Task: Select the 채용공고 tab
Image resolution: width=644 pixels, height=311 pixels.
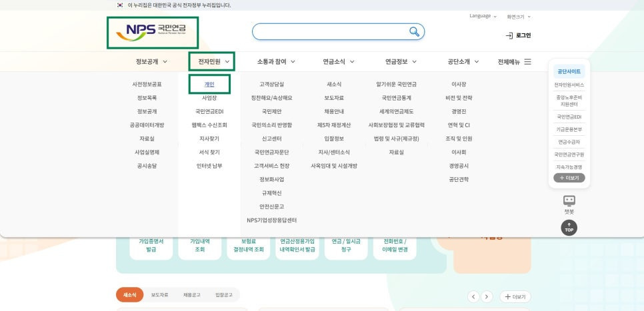Action: coord(192,295)
